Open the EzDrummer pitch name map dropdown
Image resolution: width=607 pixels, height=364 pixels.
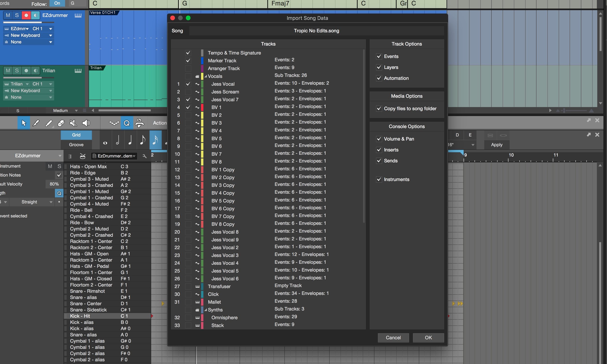click(x=115, y=156)
